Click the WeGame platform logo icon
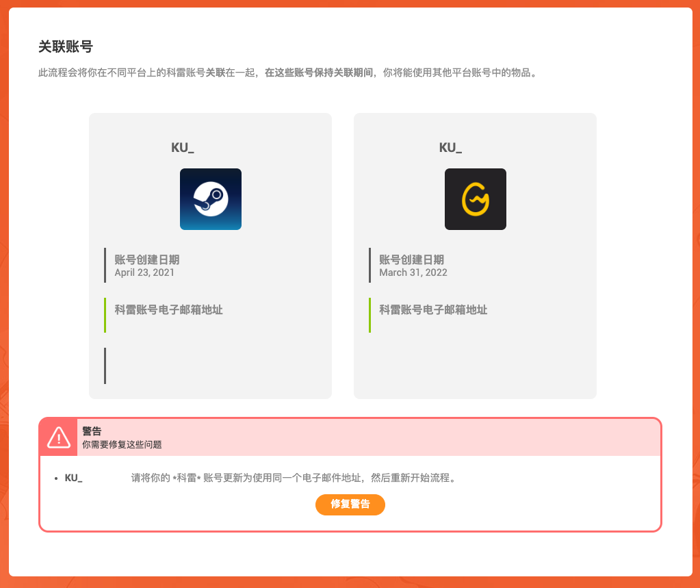The height and width of the screenshot is (588, 700). (x=476, y=199)
